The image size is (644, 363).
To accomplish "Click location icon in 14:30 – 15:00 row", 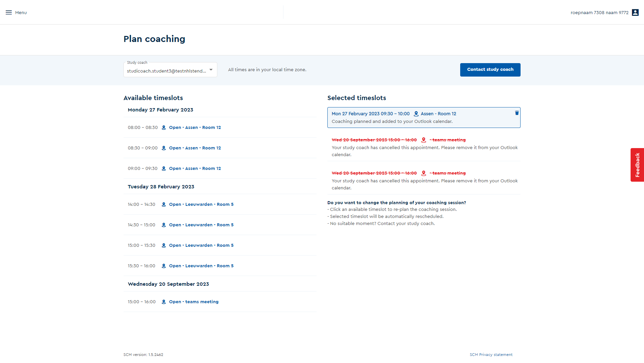I will click(164, 225).
